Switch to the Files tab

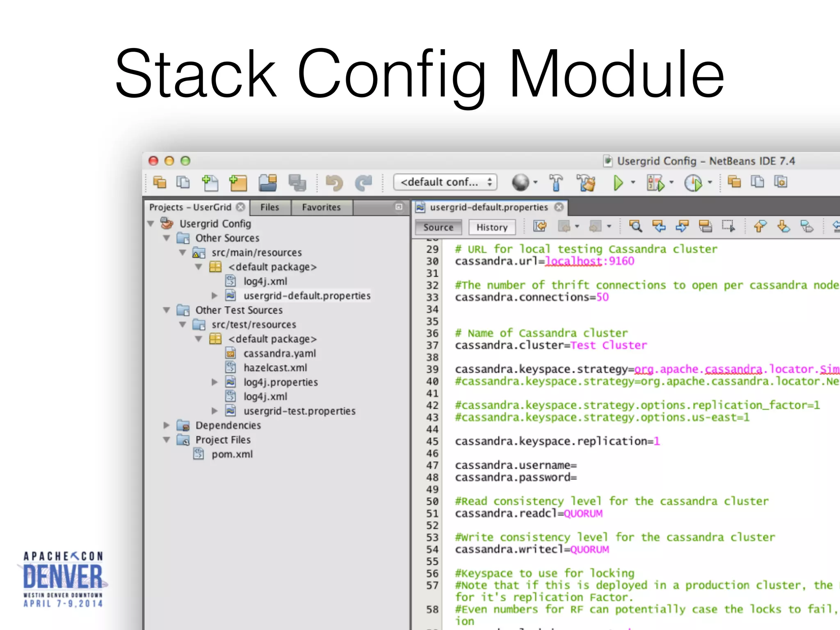point(269,208)
